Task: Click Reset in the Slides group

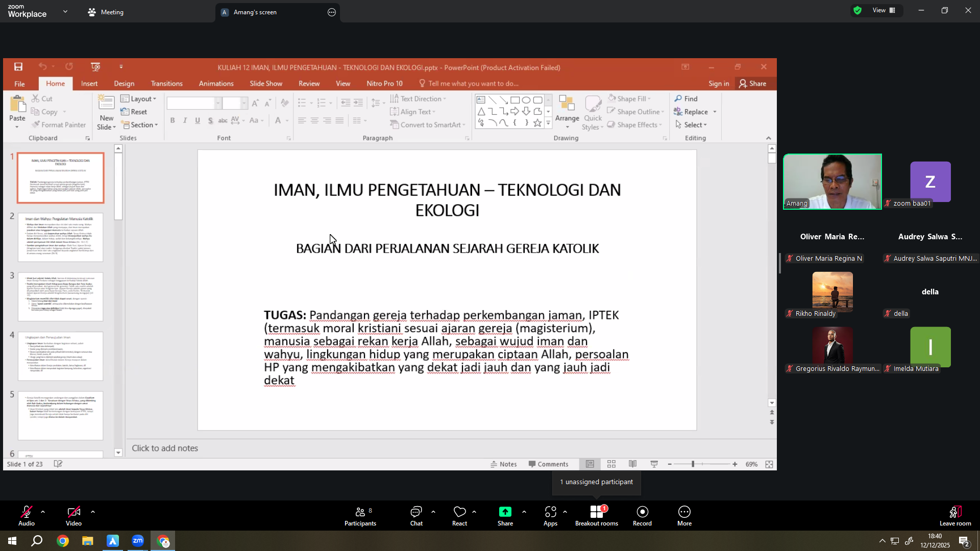Action: (134, 112)
